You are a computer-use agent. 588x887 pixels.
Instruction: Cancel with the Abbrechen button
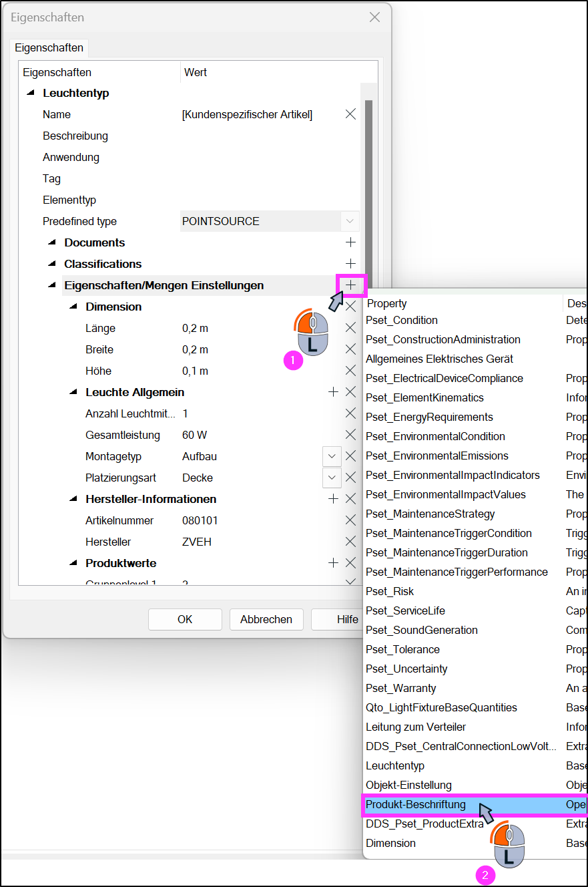(266, 619)
